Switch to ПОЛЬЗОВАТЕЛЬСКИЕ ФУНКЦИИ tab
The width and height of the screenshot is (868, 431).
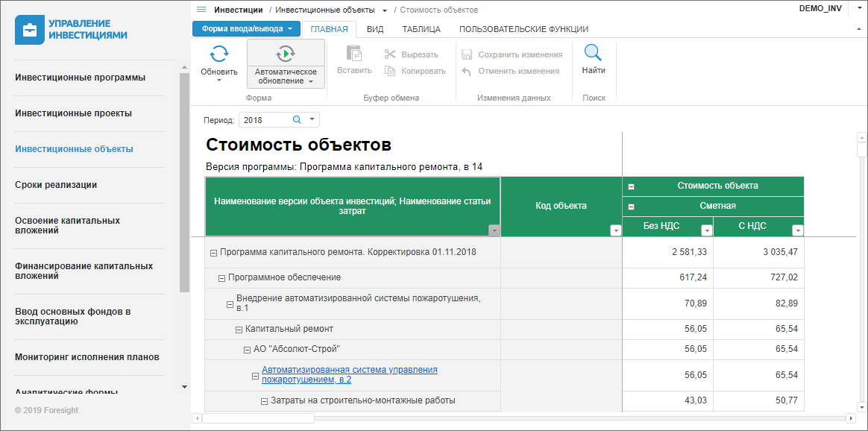click(x=523, y=29)
